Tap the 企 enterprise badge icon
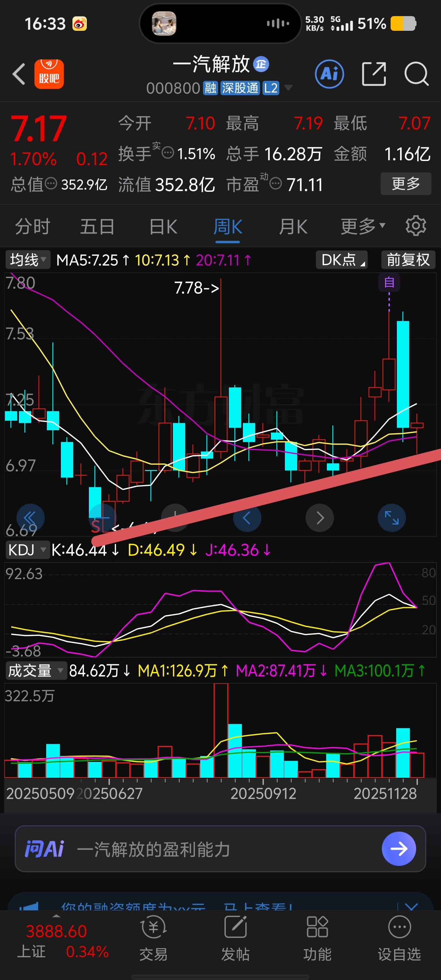The width and height of the screenshot is (441, 980). point(261,64)
